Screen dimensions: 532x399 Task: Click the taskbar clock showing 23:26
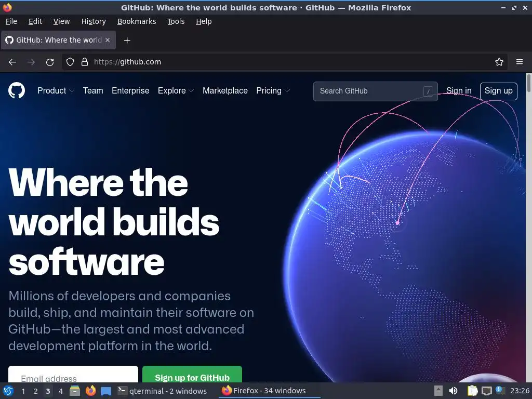pyautogui.click(x=520, y=391)
